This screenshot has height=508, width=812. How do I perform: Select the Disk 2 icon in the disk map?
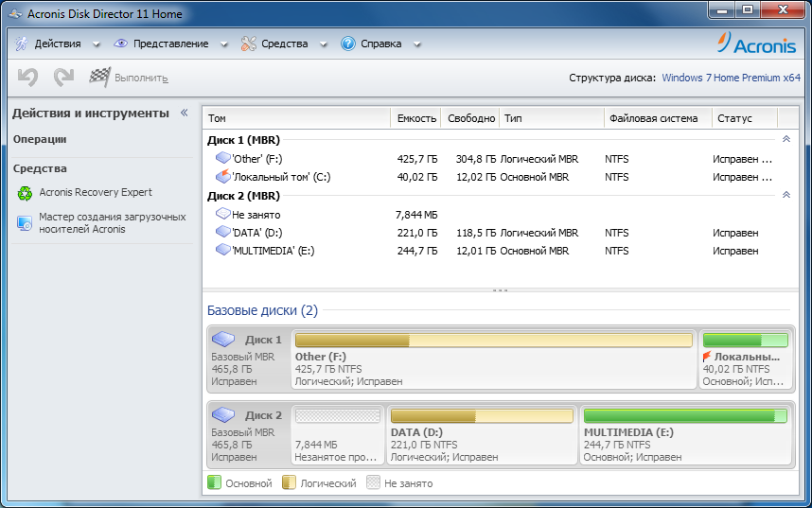point(223,414)
